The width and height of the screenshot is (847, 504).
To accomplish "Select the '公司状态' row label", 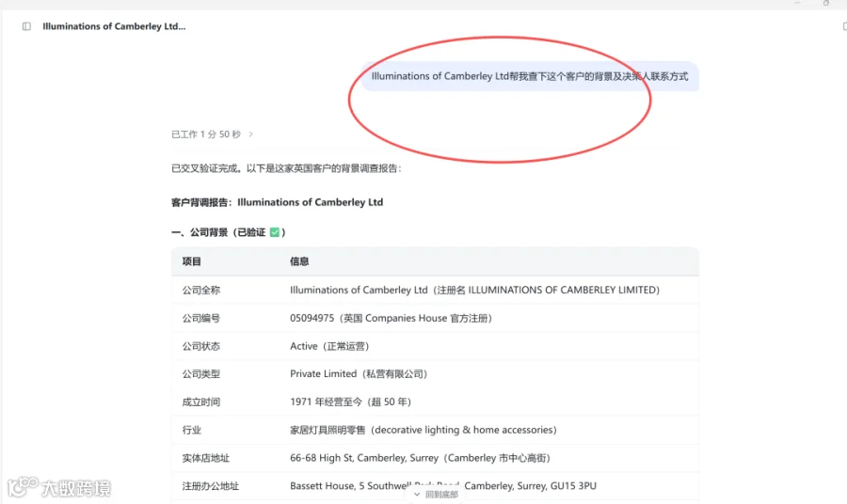I will click(x=201, y=346).
